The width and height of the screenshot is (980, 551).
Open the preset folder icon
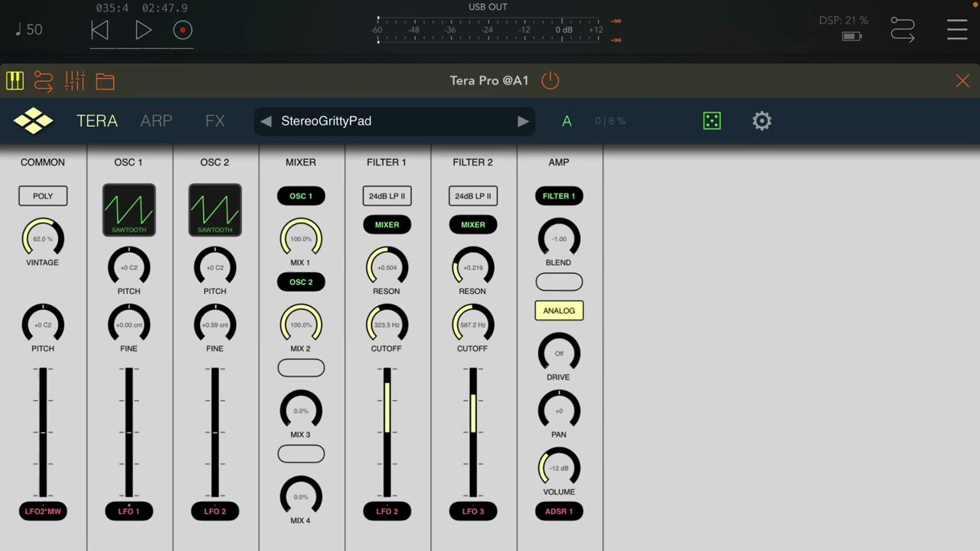click(105, 81)
